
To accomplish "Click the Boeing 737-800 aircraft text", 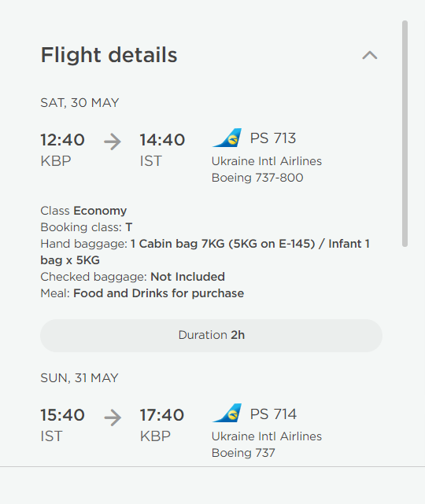I will click(257, 178).
